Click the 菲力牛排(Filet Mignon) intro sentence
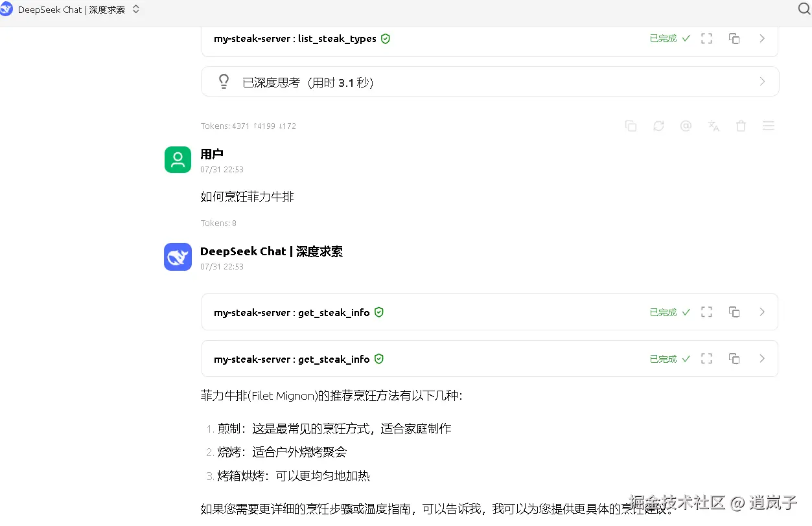The height and width of the screenshot is (526, 812). pos(332,396)
